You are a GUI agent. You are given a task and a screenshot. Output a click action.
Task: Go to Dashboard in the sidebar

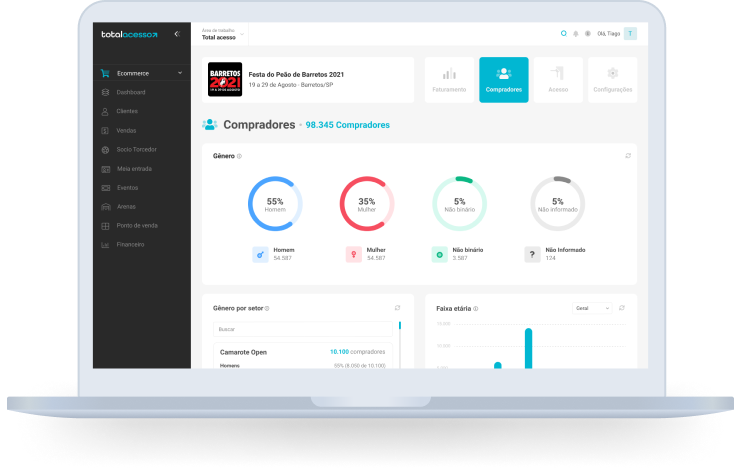(131, 92)
